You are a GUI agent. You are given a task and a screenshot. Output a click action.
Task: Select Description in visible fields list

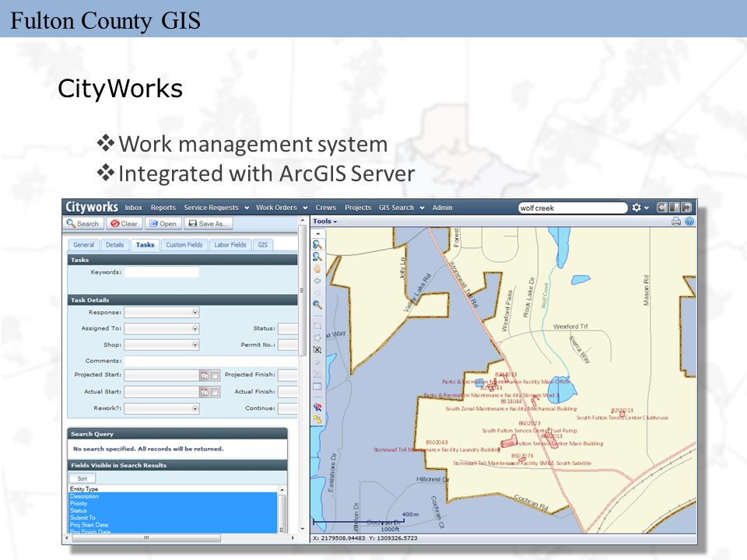click(173, 496)
